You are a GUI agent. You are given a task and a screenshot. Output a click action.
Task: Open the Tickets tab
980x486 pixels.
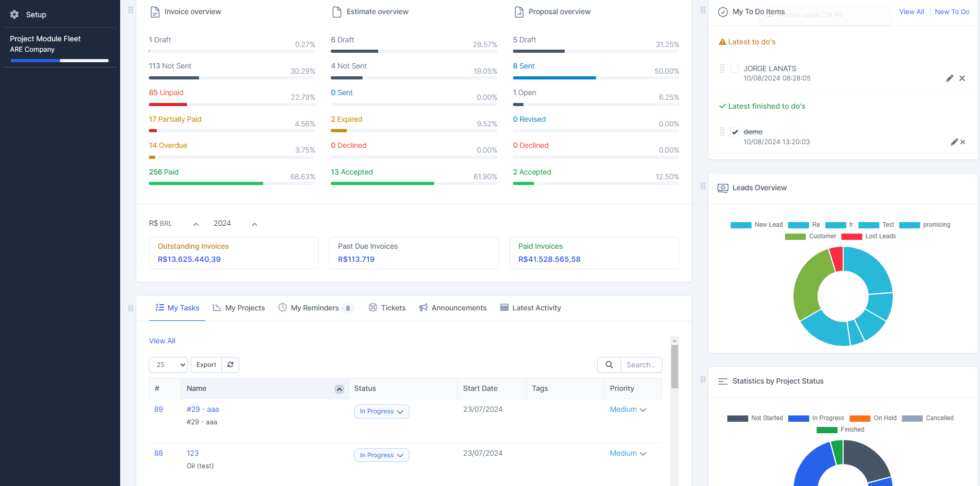387,308
